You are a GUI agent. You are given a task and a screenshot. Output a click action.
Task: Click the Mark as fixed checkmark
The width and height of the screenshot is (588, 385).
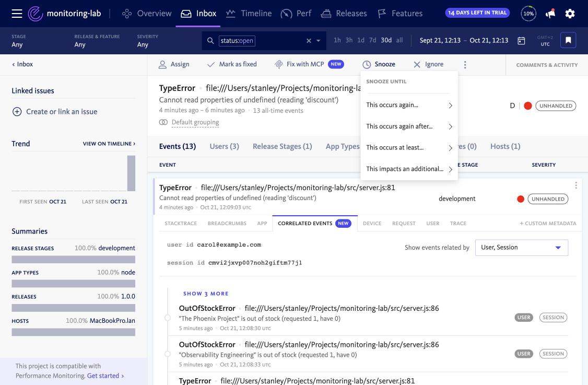point(211,65)
